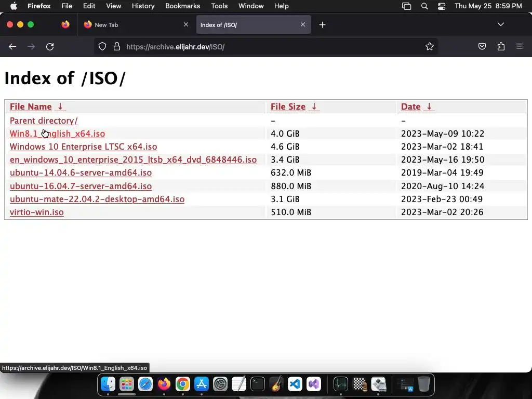Open the Tools menu
Image resolution: width=532 pixels, height=399 pixels.
coord(220,6)
